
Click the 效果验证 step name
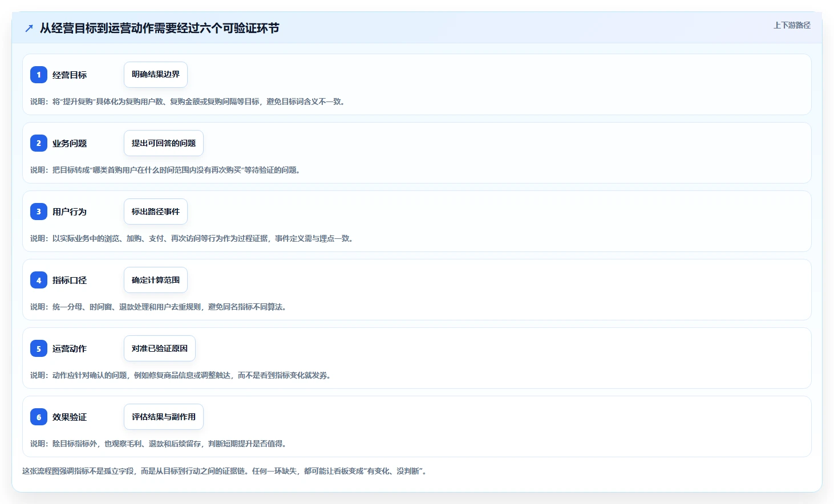coord(70,417)
